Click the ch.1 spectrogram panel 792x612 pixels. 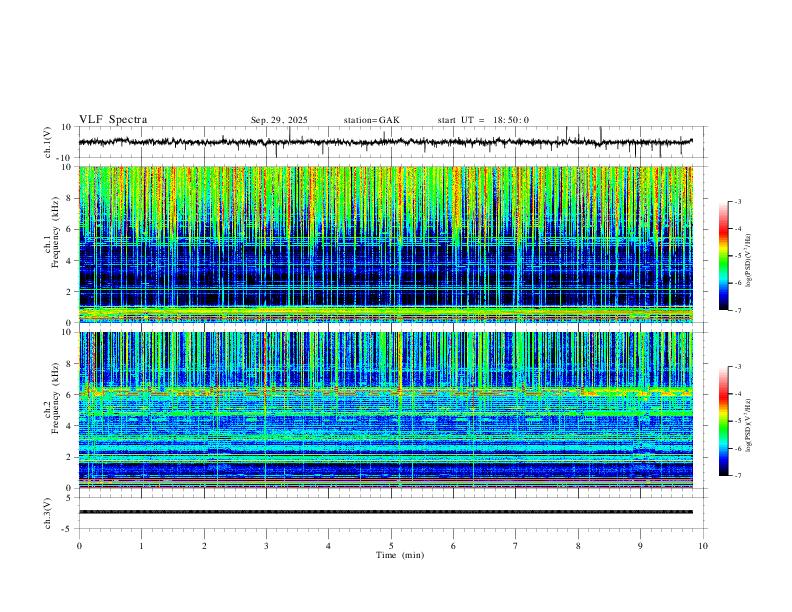(x=385, y=244)
